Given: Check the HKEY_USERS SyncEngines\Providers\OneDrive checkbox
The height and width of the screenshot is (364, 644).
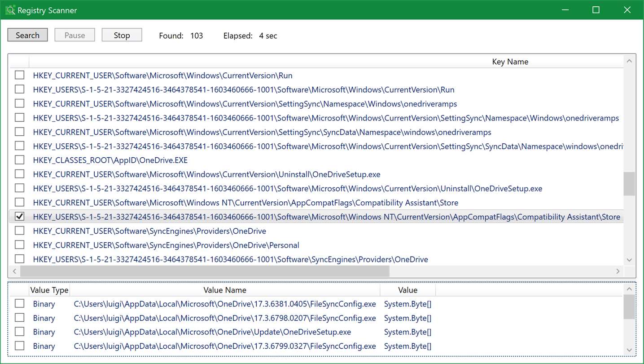Looking at the screenshot, I should click(19, 259).
